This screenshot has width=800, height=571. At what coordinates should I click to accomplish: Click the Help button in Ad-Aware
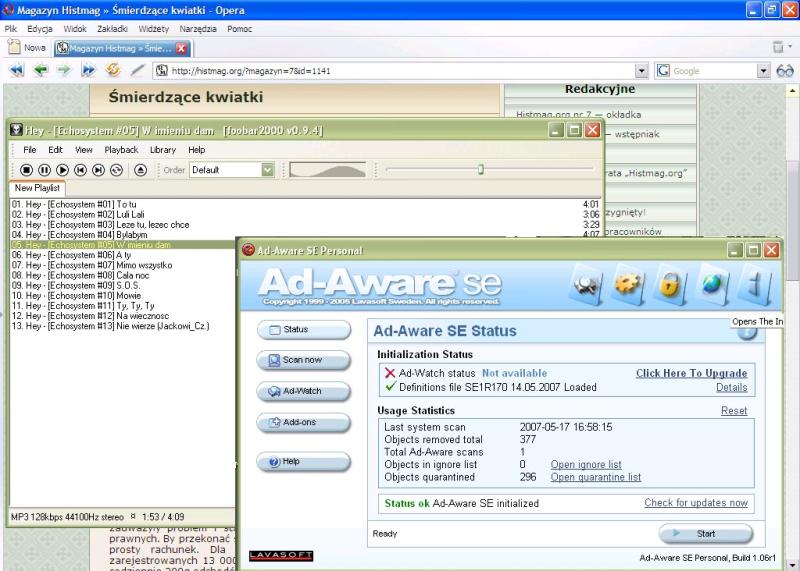pyautogui.click(x=304, y=461)
